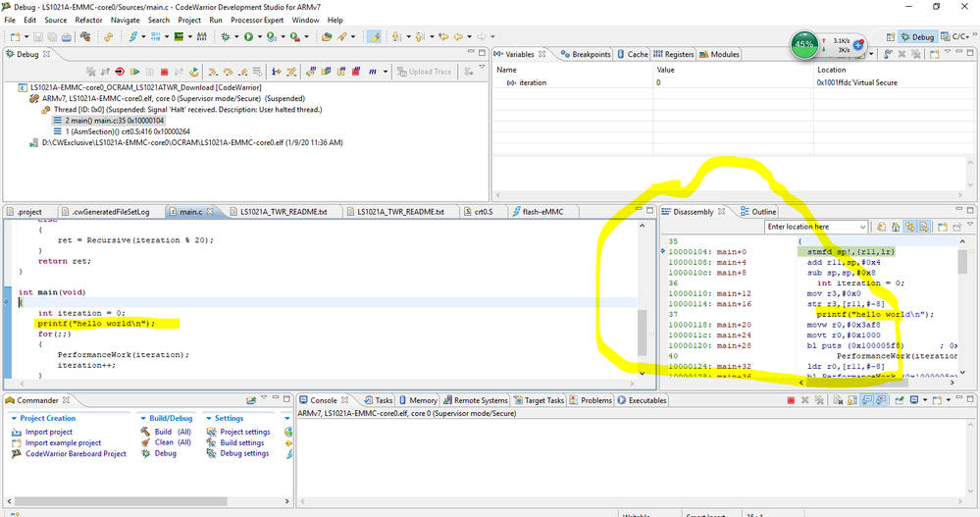This screenshot has height=517, width=980.
Task: Click Debug settings link in Commander
Action: tap(244, 453)
